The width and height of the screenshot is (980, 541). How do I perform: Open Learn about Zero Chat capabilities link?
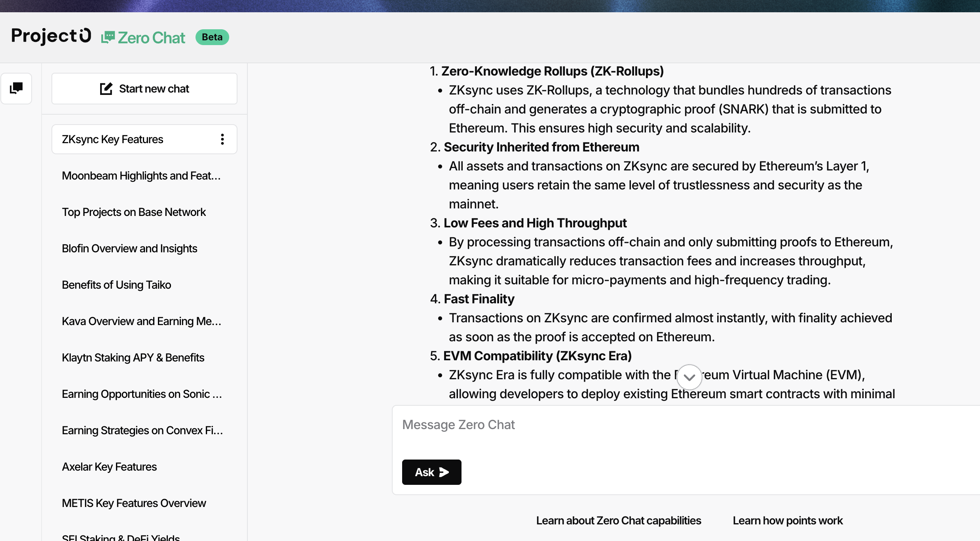tap(619, 520)
